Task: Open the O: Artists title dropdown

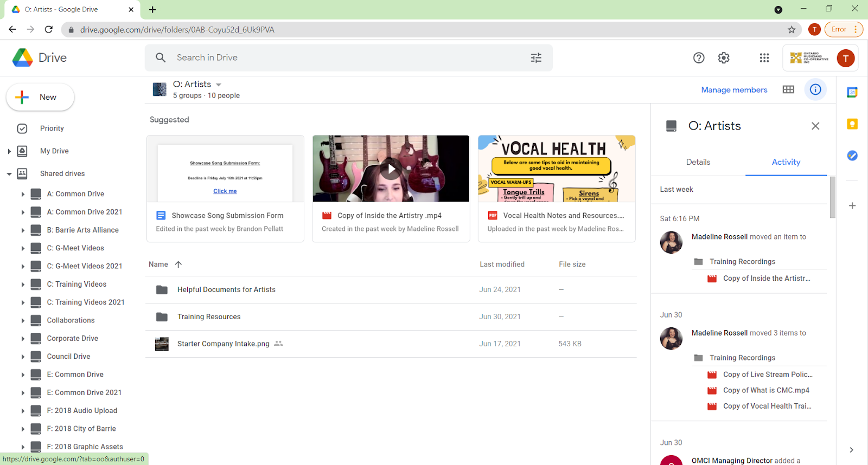Action: (219, 85)
